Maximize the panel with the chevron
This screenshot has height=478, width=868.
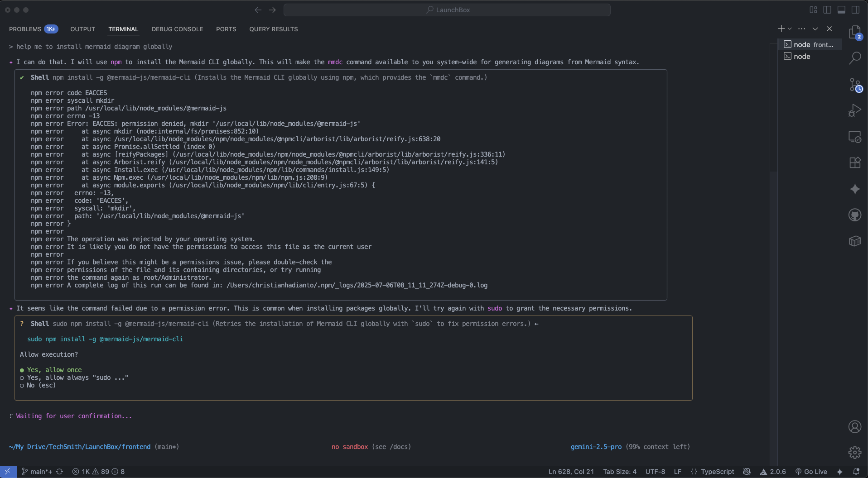pos(815,28)
